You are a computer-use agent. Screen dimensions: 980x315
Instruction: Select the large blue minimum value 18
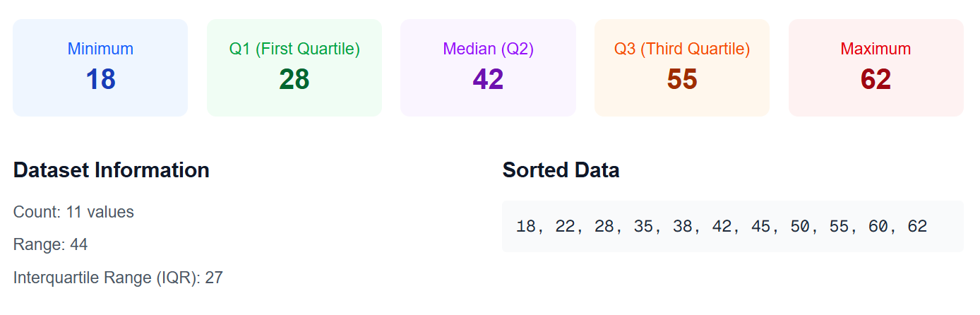pos(100,79)
